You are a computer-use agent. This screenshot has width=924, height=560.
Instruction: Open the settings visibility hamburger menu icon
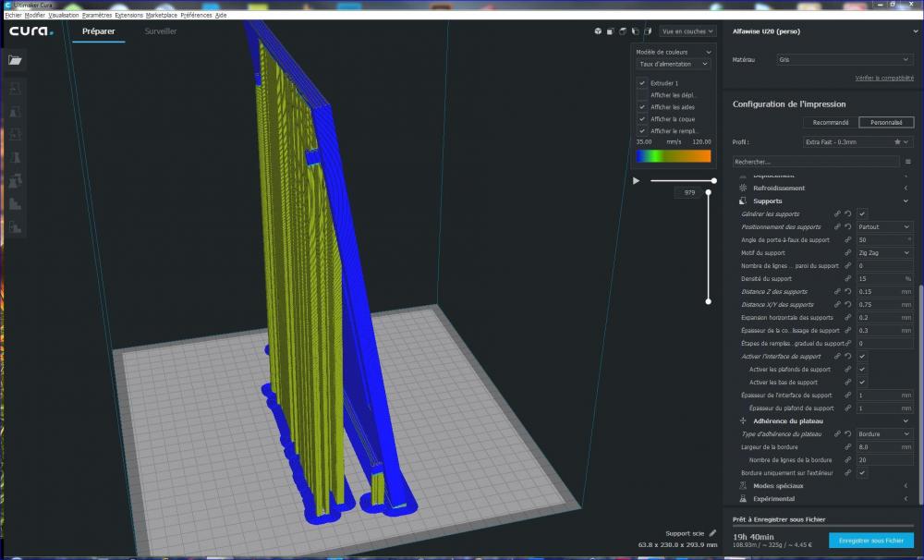[907, 162]
